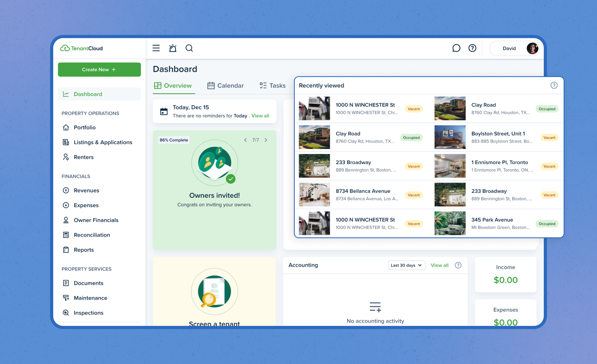597x364 pixels.
Task: Click the Create New button
Action: coord(99,69)
